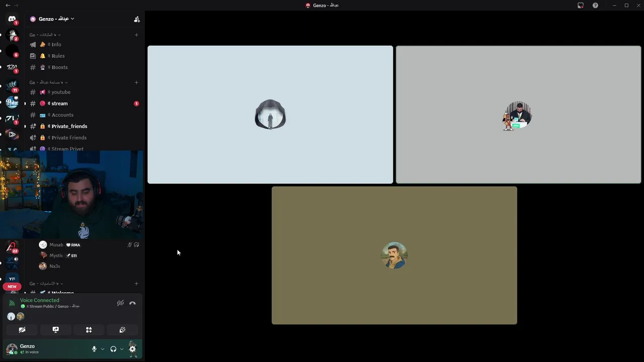
Task: Click the webcam preview of streamer
Action: click(x=72, y=195)
